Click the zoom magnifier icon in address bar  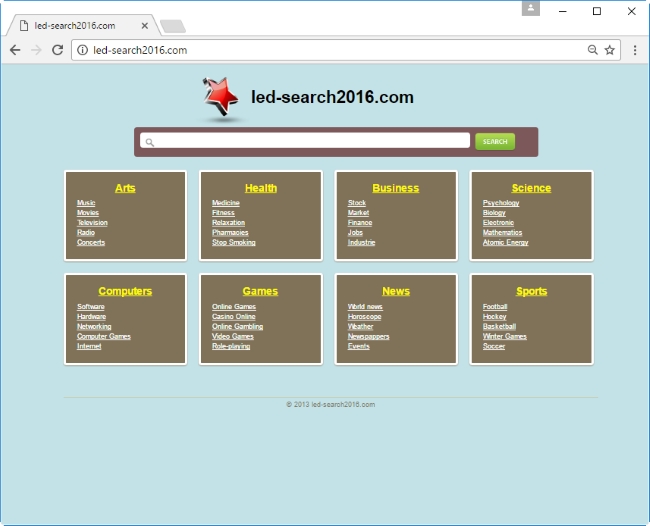pyautogui.click(x=592, y=50)
